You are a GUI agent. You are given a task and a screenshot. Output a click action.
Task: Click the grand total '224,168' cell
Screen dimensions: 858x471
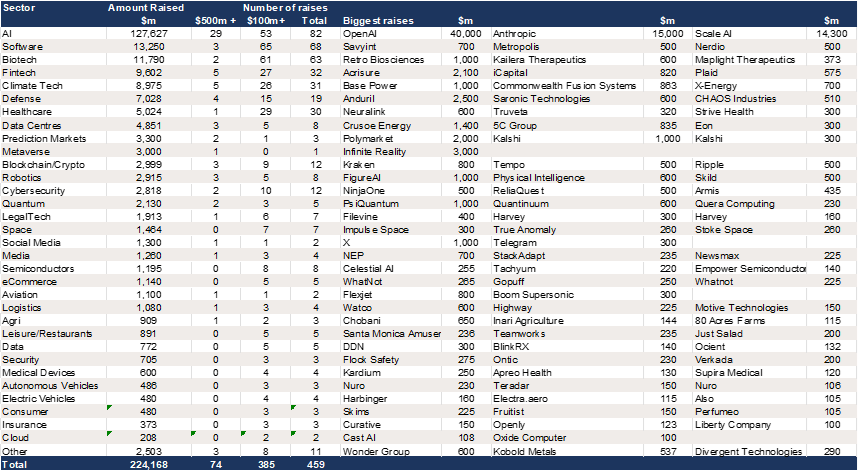[149, 464]
